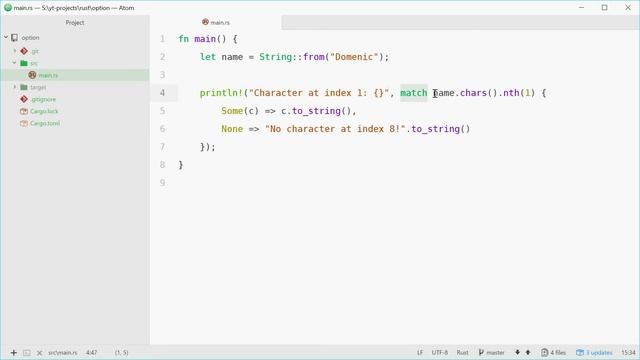Click the Cargo.lock file icon
The image size is (640, 360).
24,111
